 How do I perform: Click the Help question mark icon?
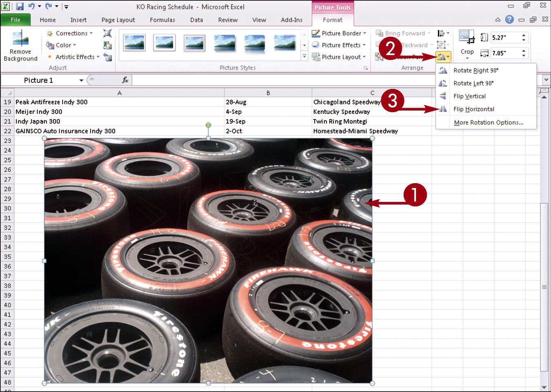(509, 19)
